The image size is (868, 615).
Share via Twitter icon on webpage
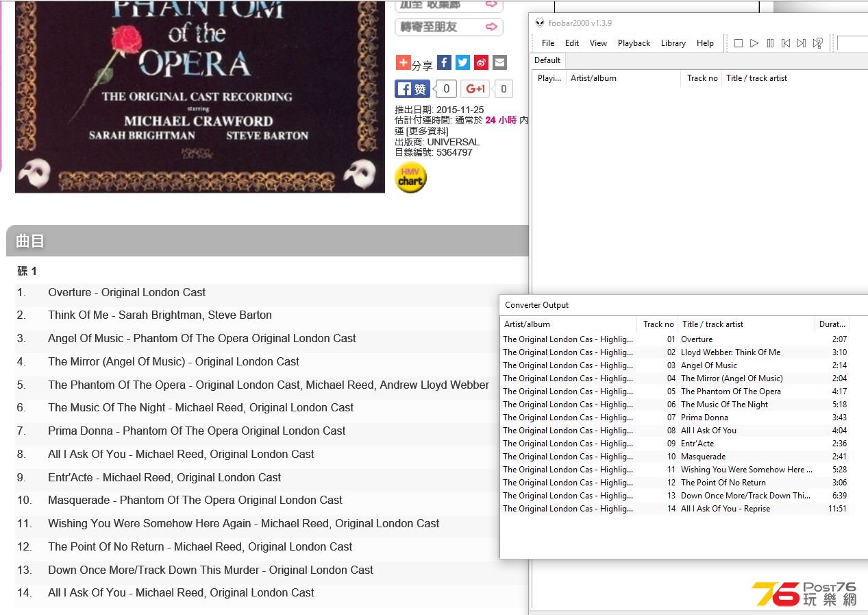462,62
